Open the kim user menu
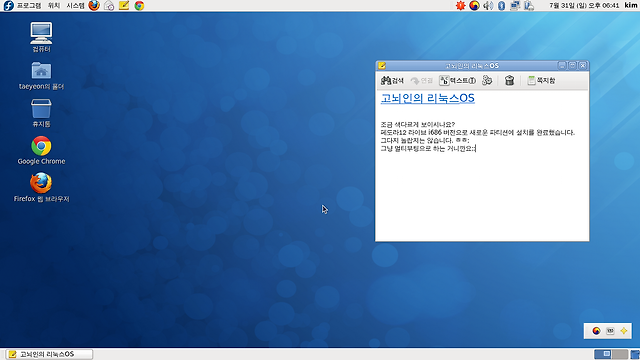 point(631,5)
